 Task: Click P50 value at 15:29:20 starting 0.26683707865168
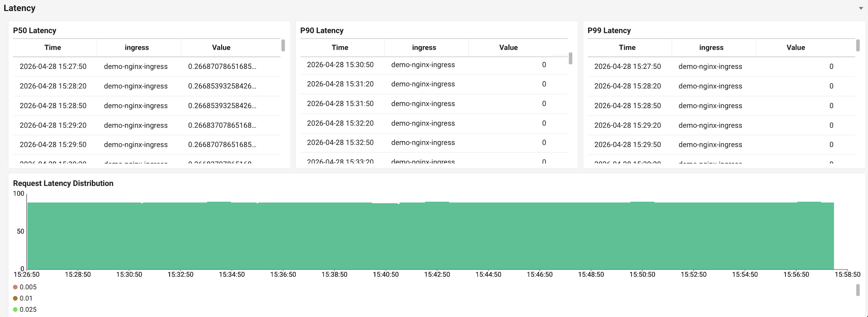(222, 125)
